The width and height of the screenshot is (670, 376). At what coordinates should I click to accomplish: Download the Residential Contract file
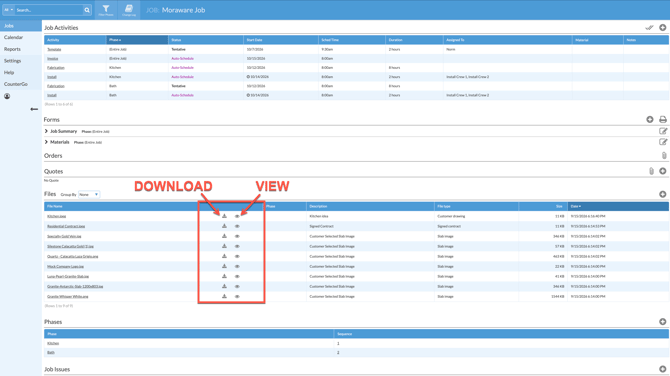[224, 226]
